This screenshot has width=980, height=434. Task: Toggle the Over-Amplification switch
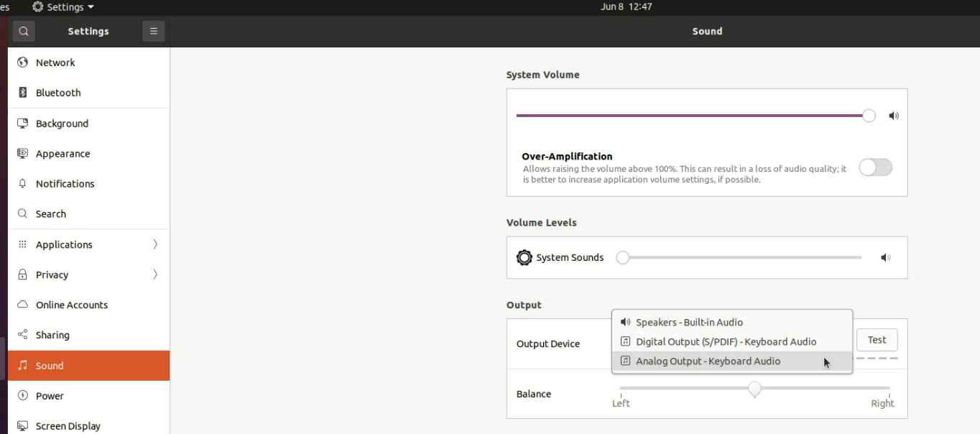(875, 167)
